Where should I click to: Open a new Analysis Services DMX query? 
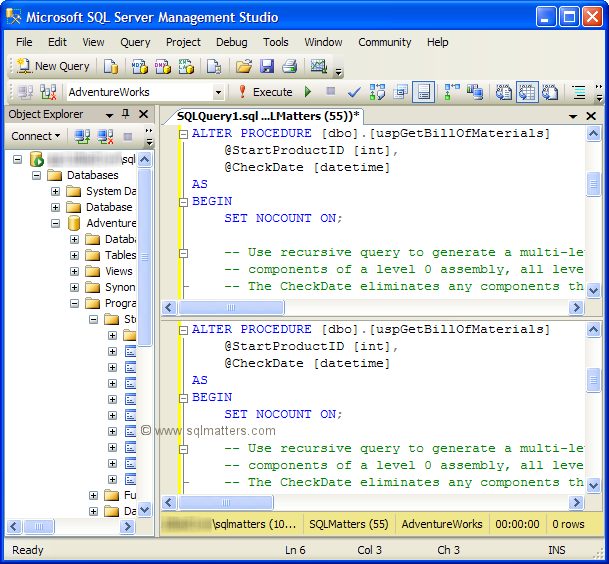pos(163,66)
